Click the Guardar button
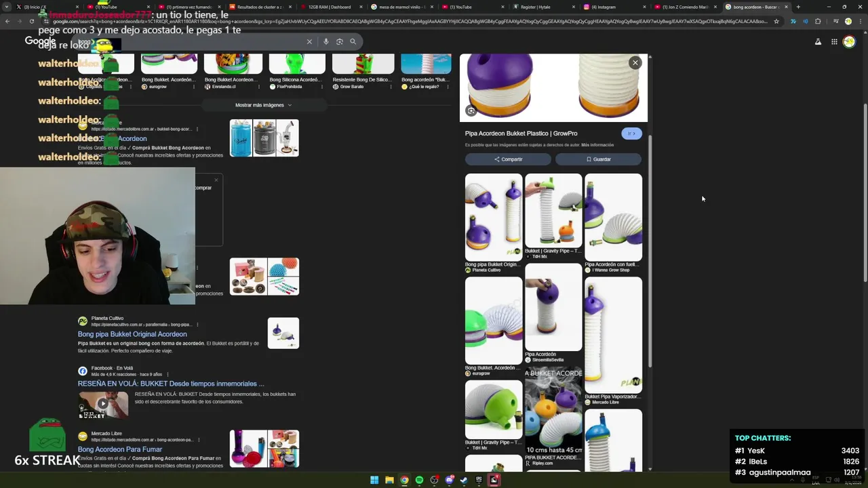868x488 pixels. pyautogui.click(x=598, y=159)
